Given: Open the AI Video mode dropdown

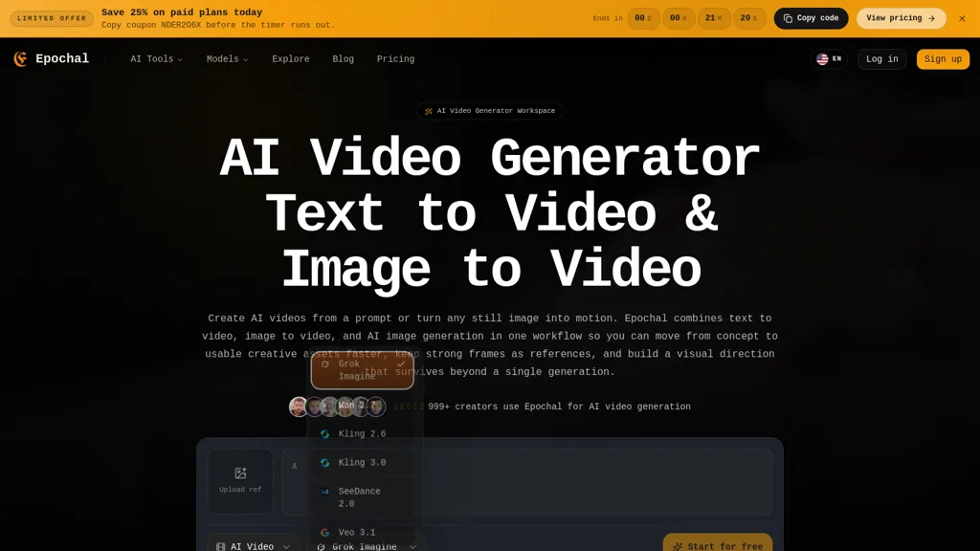Looking at the screenshot, I should [x=253, y=545].
